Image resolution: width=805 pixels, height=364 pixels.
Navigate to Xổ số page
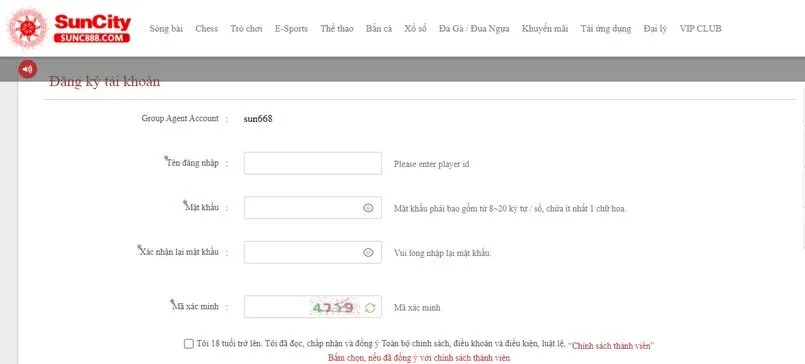click(x=415, y=29)
